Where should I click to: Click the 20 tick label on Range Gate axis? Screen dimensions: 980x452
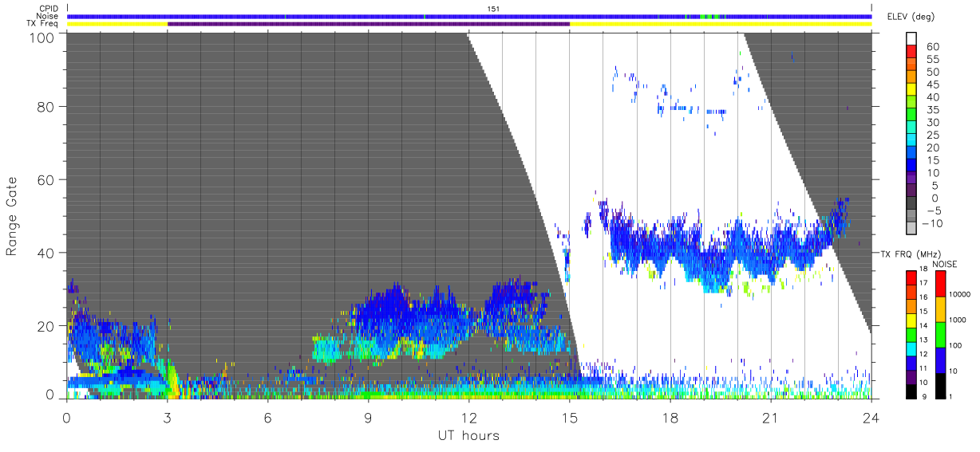coord(46,325)
